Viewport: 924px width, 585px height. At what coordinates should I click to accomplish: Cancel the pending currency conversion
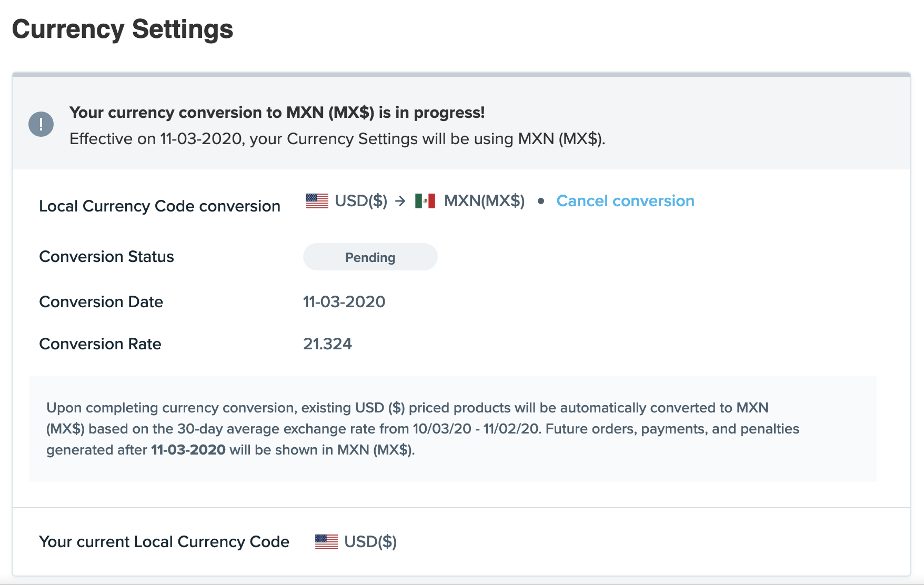click(625, 201)
